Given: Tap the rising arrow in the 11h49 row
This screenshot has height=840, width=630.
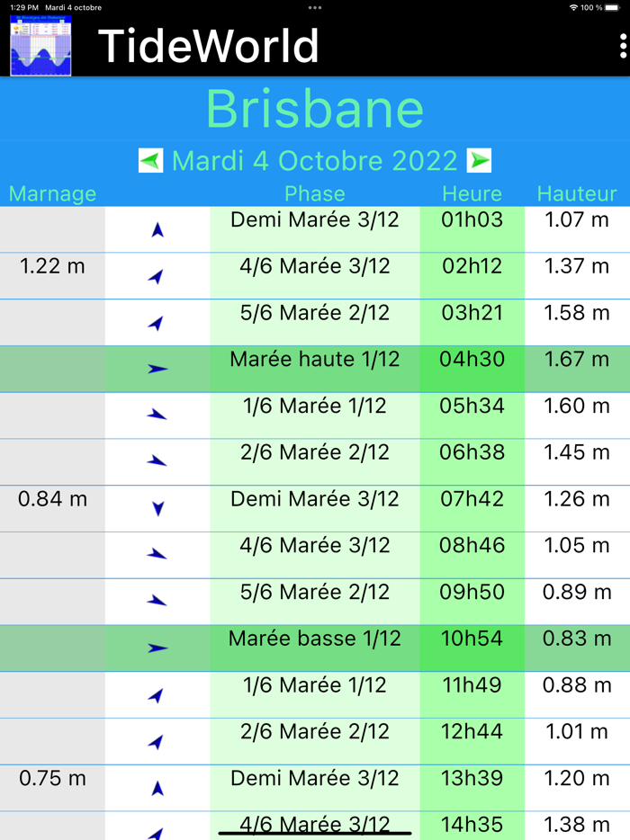Looking at the screenshot, I should 157,695.
